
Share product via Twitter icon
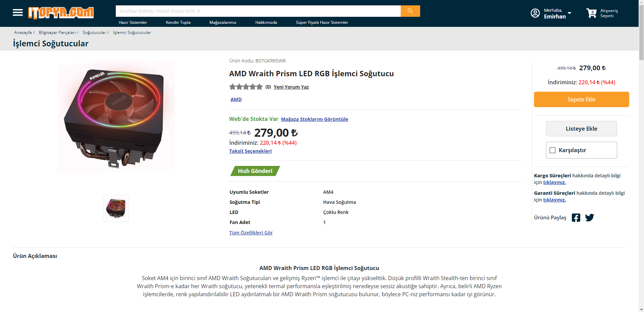click(x=589, y=218)
